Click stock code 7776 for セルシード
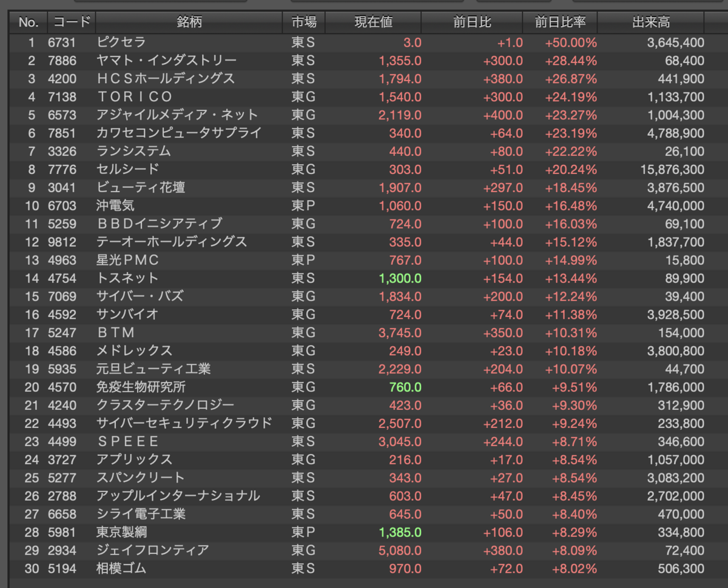The width and height of the screenshot is (728, 588). pos(62,169)
